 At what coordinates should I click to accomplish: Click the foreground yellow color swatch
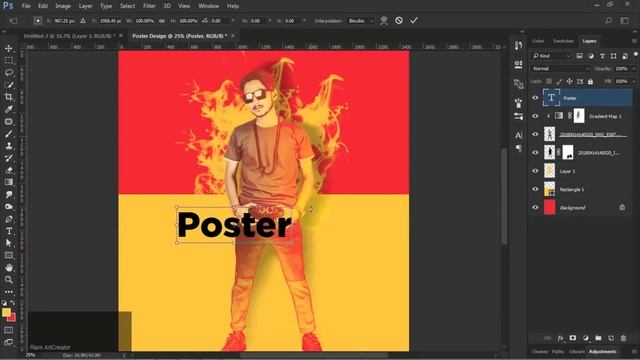click(6, 313)
